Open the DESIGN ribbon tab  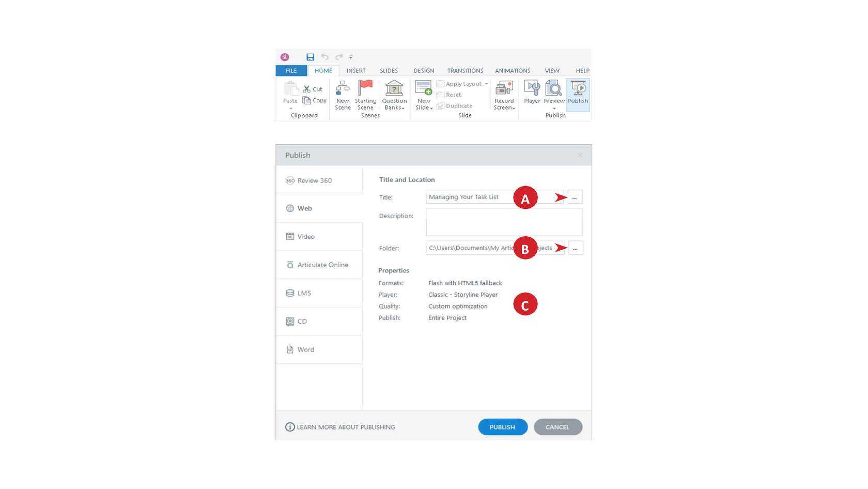coord(424,71)
